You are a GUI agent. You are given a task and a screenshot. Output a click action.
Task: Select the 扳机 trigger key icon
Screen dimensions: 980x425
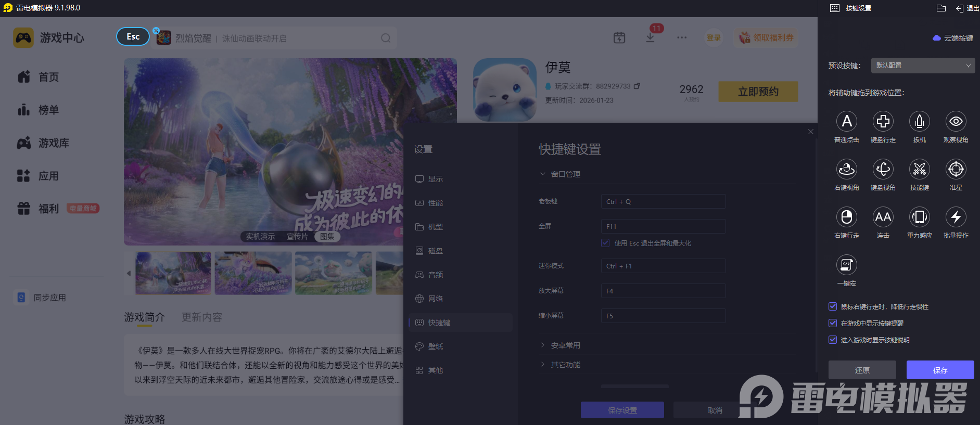pos(920,121)
